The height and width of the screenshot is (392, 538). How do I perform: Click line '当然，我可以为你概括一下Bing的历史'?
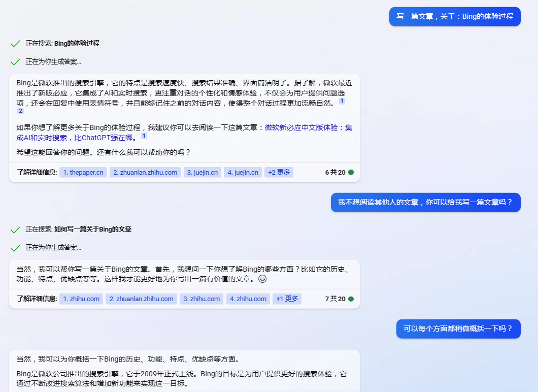(x=128, y=359)
